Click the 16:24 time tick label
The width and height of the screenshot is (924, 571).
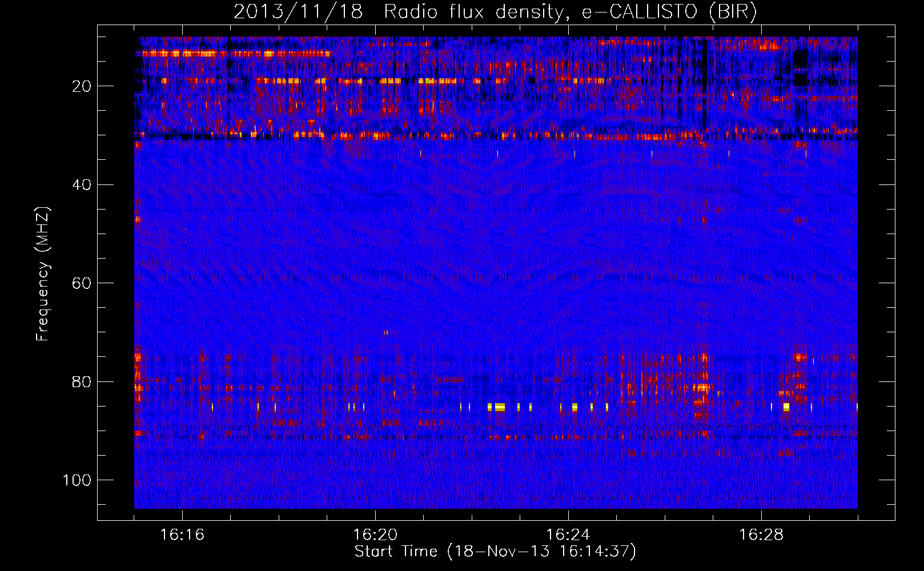pos(568,535)
